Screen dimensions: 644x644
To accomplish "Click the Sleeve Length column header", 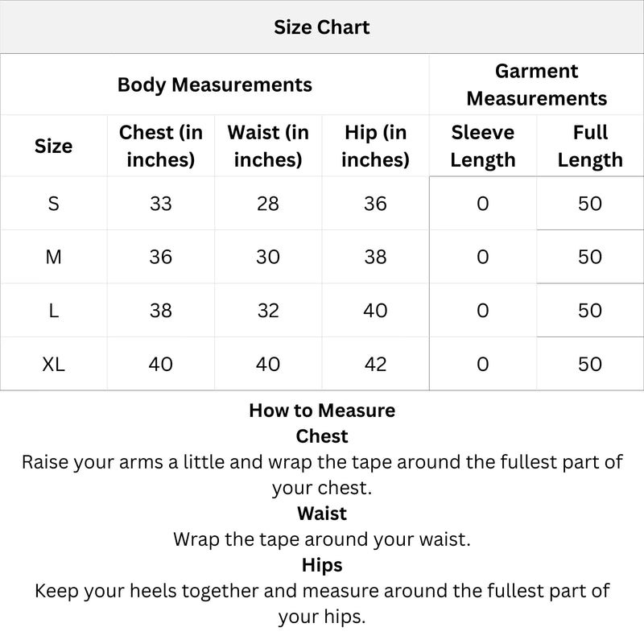I will point(482,146).
